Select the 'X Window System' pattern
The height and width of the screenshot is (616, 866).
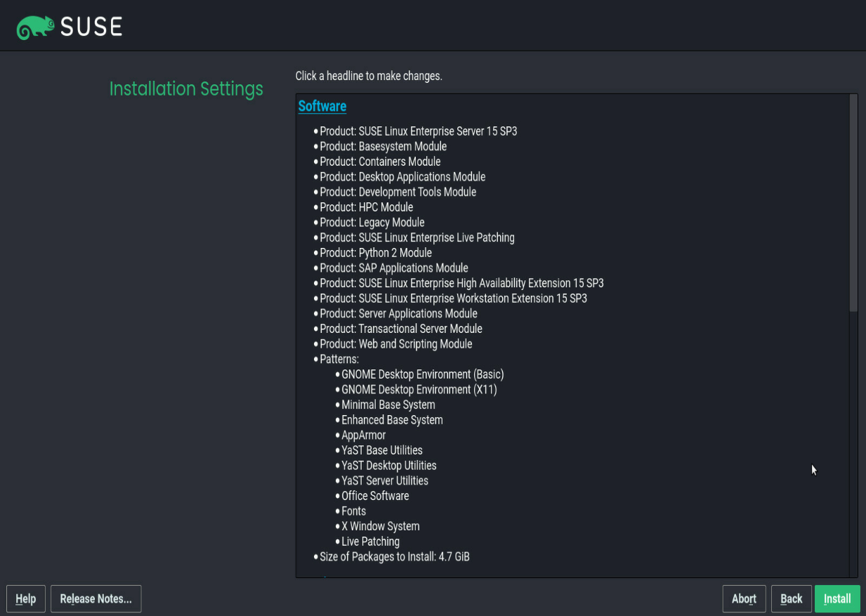(x=381, y=527)
